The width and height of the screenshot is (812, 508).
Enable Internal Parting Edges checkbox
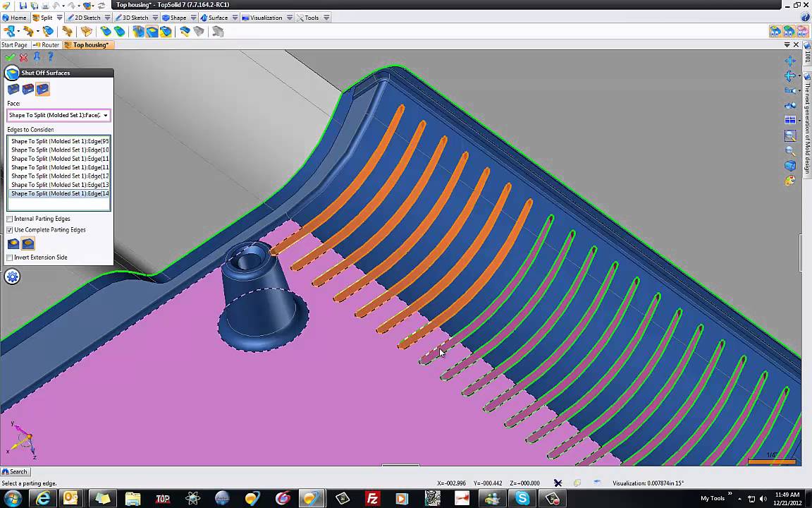9,219
